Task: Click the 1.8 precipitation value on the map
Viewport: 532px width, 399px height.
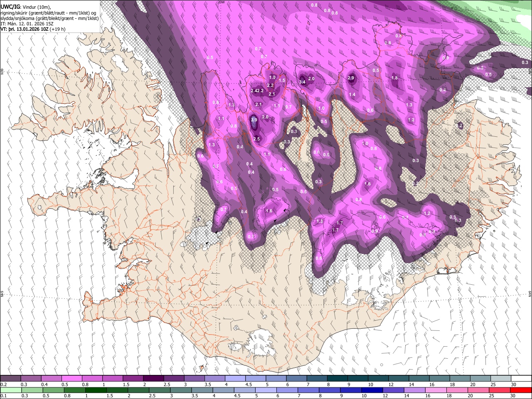Action: tap(394, 78)
